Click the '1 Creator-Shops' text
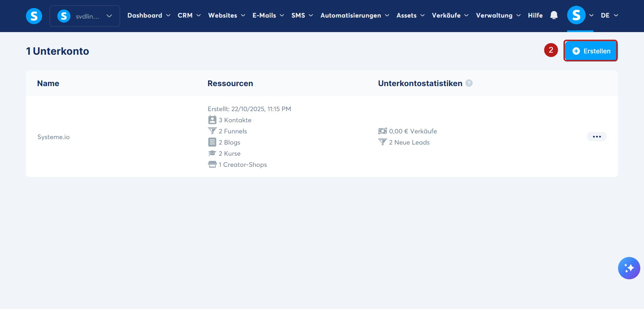 coord(243,164)
